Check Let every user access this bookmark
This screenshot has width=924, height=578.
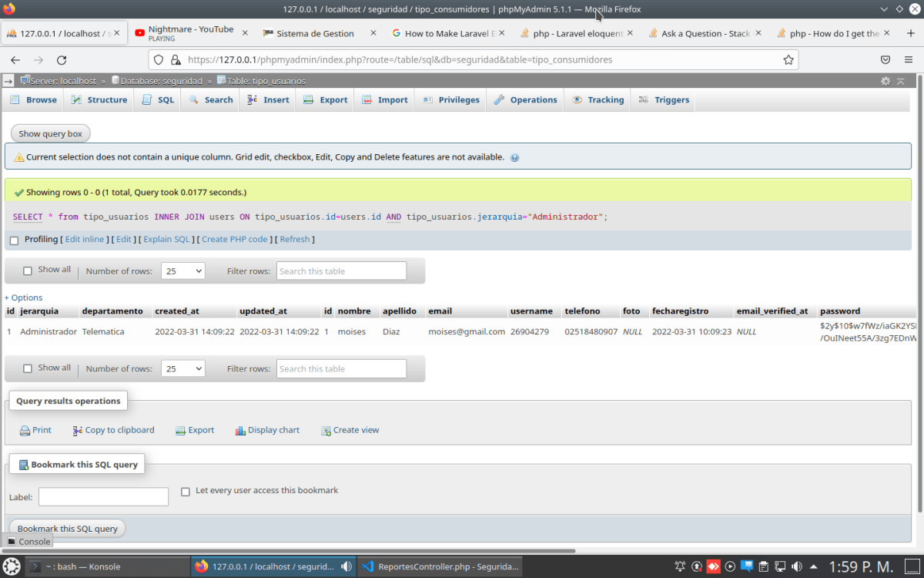tap(185, 492)
